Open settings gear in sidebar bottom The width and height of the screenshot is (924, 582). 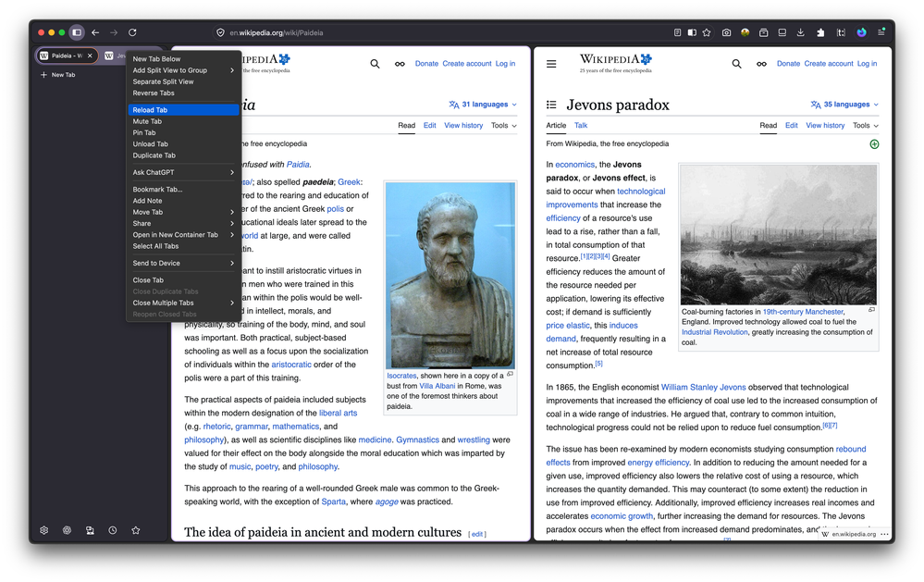coord(44,530)
